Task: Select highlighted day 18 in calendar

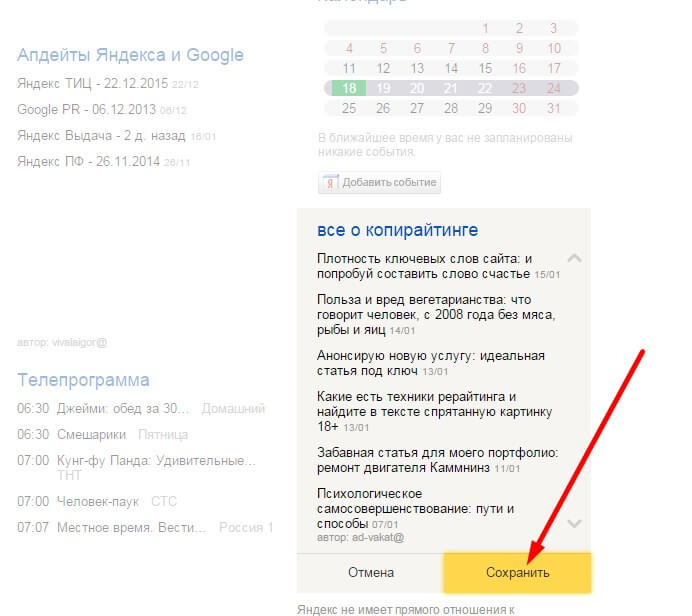Action: [x=349, y=88]
